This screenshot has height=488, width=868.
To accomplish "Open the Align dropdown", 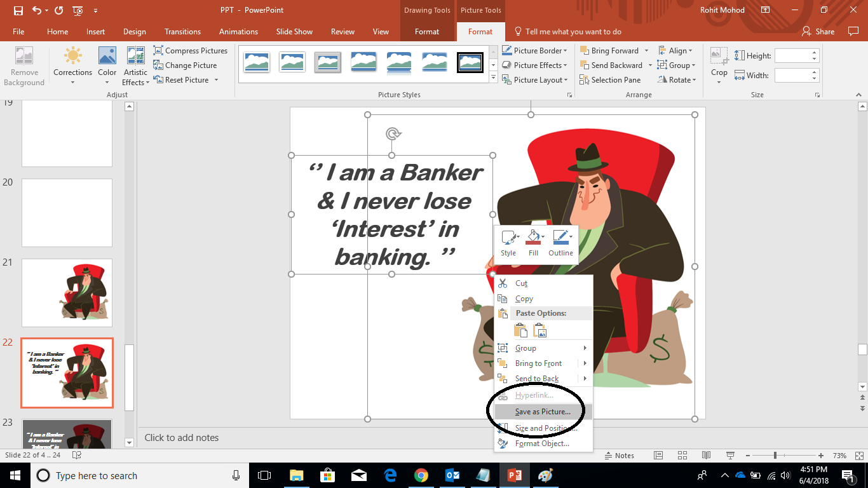I will 675,51.
